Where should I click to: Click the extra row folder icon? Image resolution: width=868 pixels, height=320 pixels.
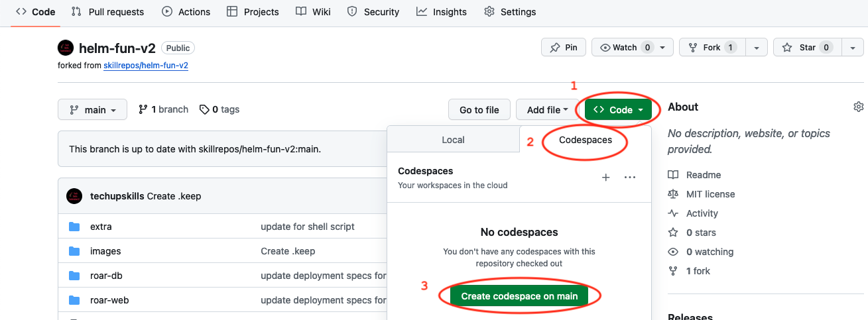click(x=74, y=227)
